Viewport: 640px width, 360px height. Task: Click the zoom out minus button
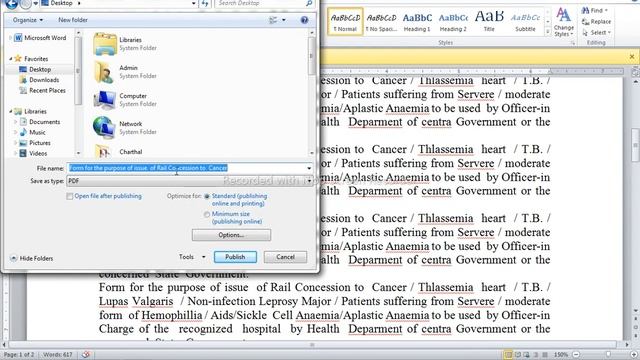click(x=576, y=355)
